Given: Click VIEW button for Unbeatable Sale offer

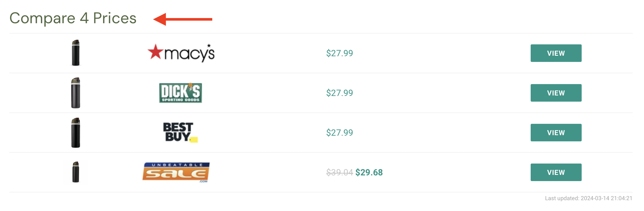Looking at the screenshot, I should click(556, 172).
